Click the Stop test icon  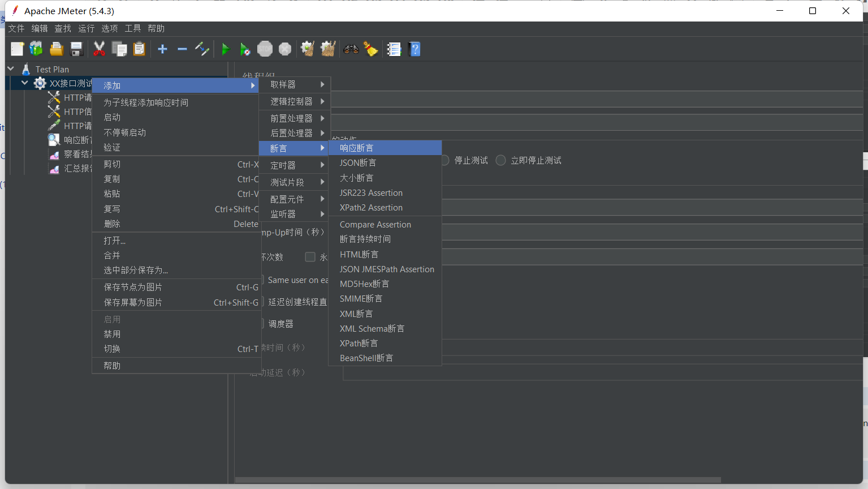(265, 49)
